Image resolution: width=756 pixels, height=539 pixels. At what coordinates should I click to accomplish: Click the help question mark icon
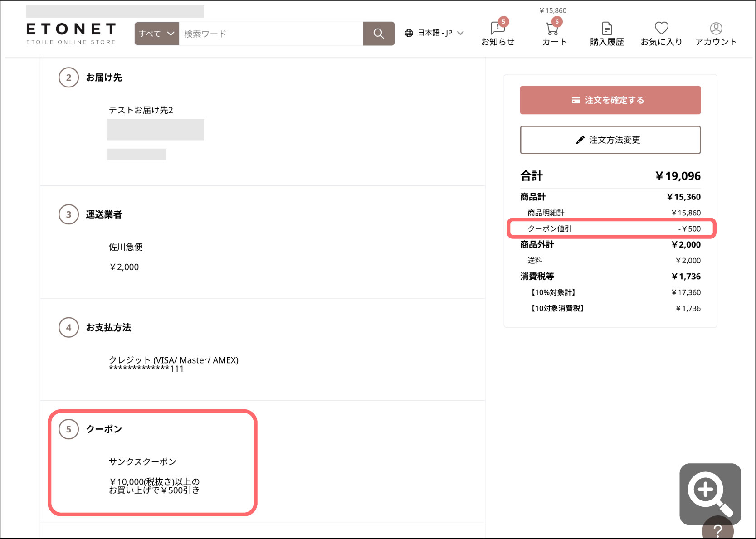[718, 529]
